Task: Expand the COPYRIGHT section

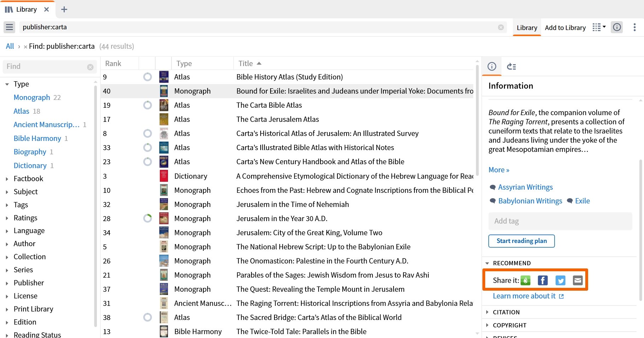Action: [487, 325]
